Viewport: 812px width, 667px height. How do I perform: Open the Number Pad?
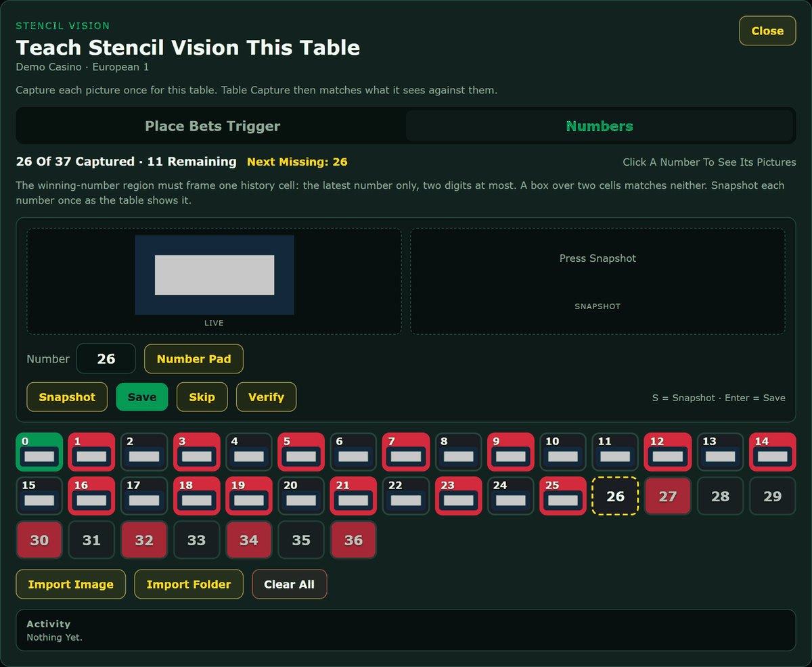click(194, 359)
